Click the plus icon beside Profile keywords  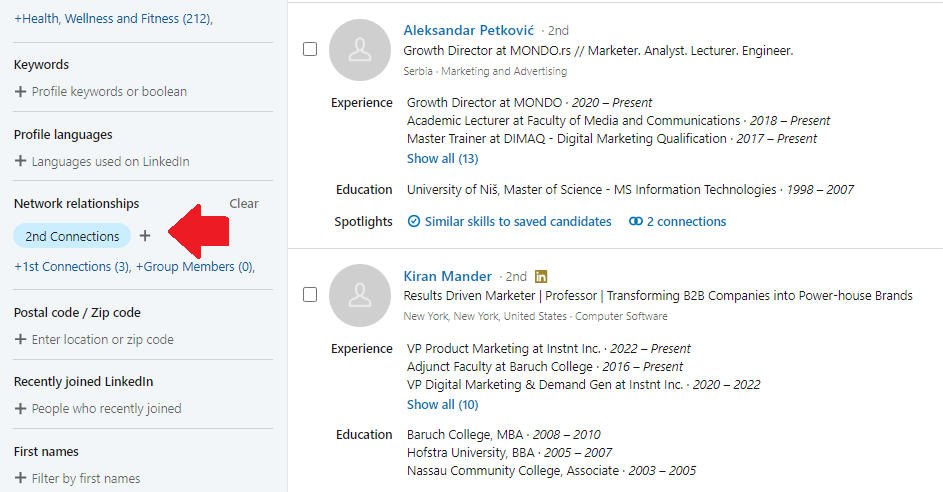click(x=20, y=91)
